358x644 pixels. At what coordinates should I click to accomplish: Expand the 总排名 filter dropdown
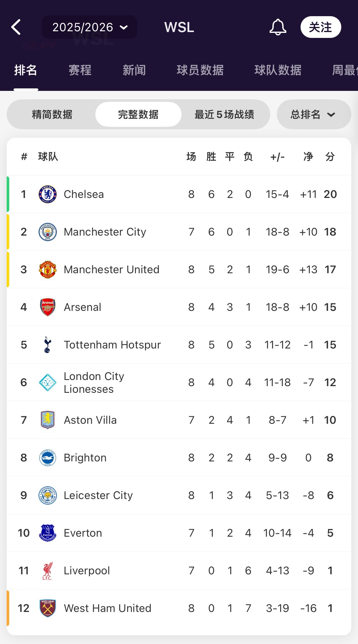[x=314, y=114]
